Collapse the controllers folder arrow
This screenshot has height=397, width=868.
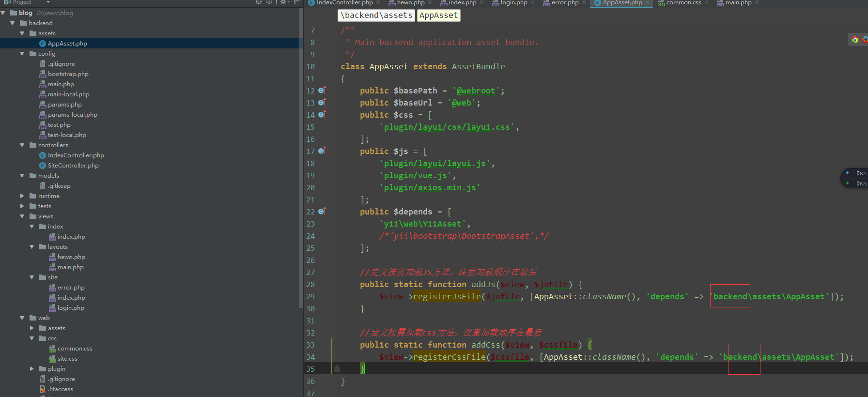[x=22, y=145]
